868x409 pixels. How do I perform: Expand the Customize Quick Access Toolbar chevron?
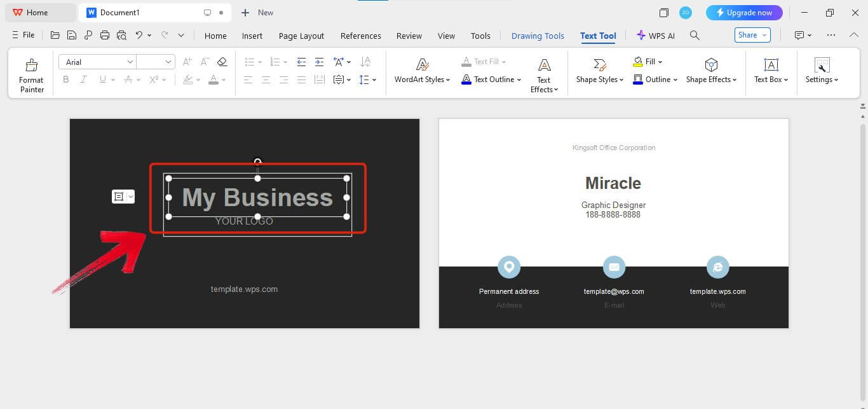pos(181,36)
